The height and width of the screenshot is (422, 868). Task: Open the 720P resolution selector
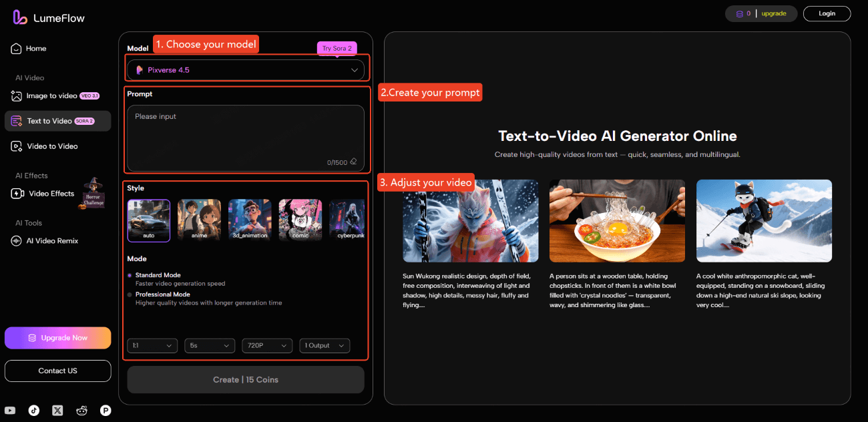pyautogui.click(x=266, y=345)
